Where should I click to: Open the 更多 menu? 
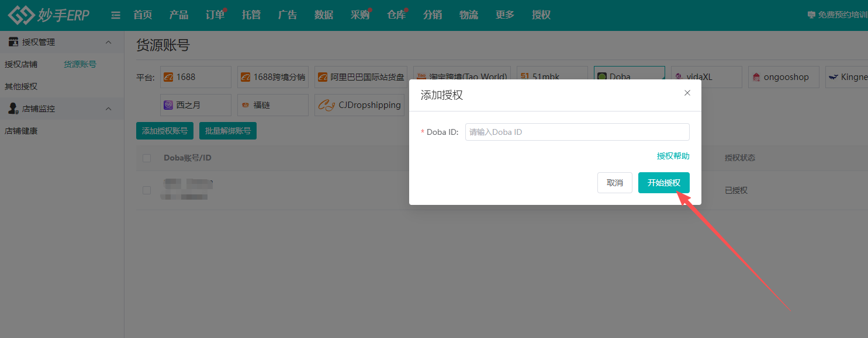pos(505,15)
